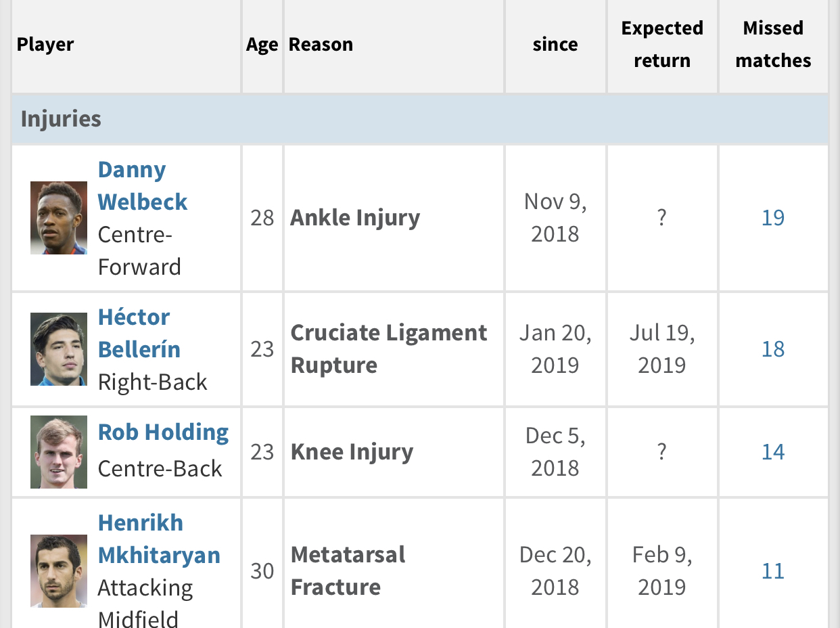The height and width of the screenshot is (628, 840).
Task: Click Henrikh Mkhitaryan's portrait photo
Action: click(59, 571)
